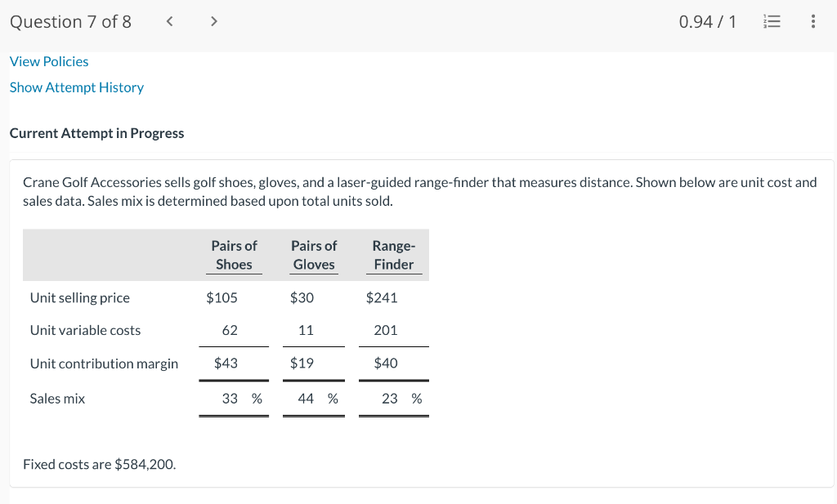Click the 201 range-finder variable cost
This screenshot has height=504, width=837.
click(x=386, y=330)
